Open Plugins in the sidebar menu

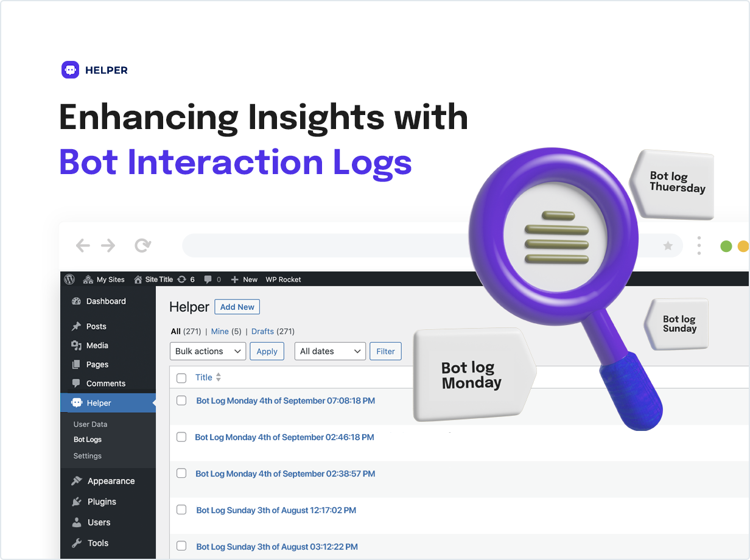[102, 502]
